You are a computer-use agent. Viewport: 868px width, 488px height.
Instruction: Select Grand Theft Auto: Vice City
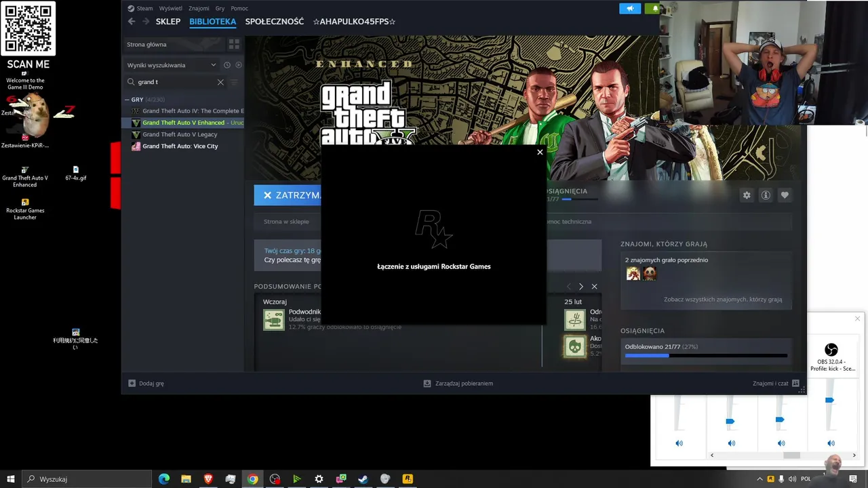coord(183,146)
